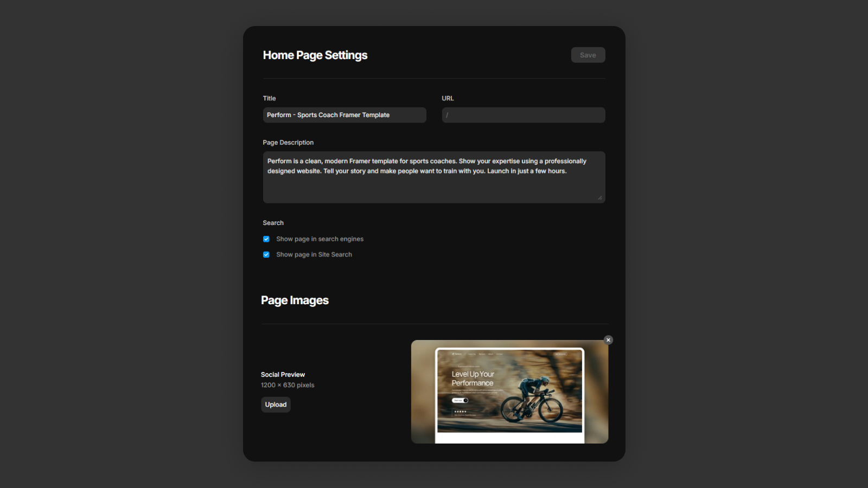Viewport: 868px width, 488px height.
Task: Click into the URL input field
Action: click(523, 115)
